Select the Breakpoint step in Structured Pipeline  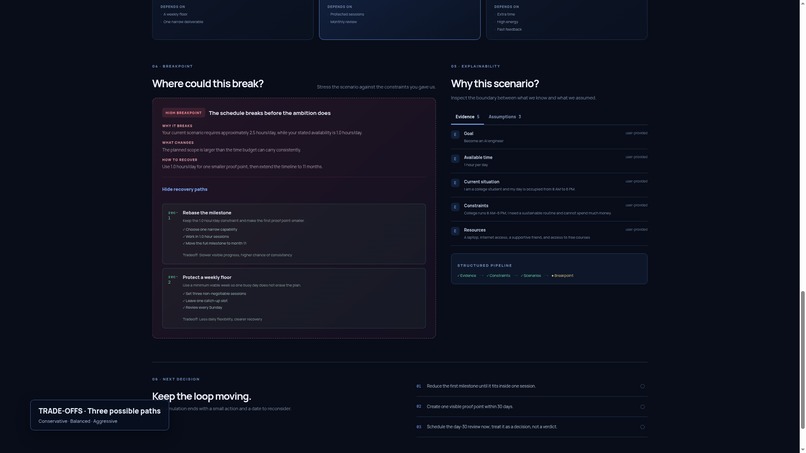[x=562, y=276]
